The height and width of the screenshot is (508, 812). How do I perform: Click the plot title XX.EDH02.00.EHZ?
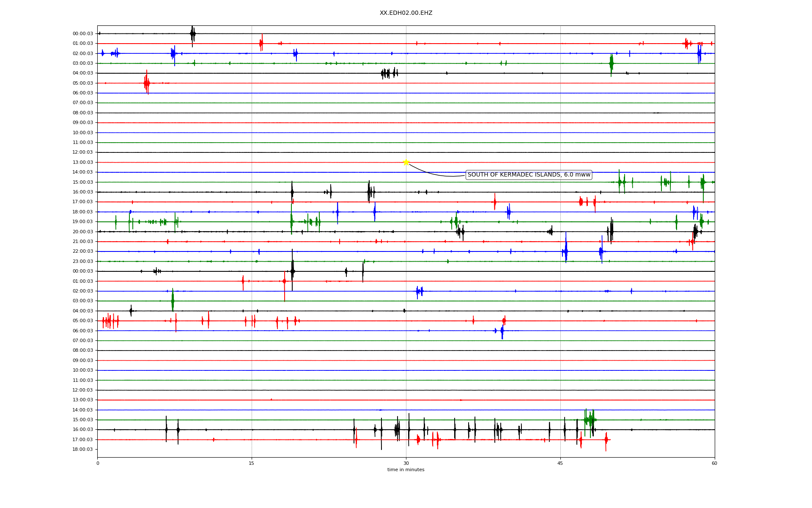tap(406, 13)
